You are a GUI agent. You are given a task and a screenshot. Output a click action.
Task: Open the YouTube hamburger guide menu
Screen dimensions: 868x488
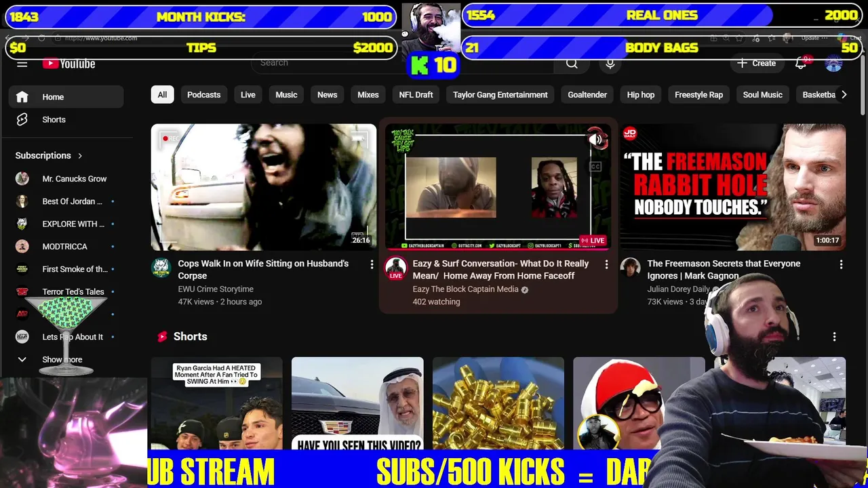coord(22,64)
